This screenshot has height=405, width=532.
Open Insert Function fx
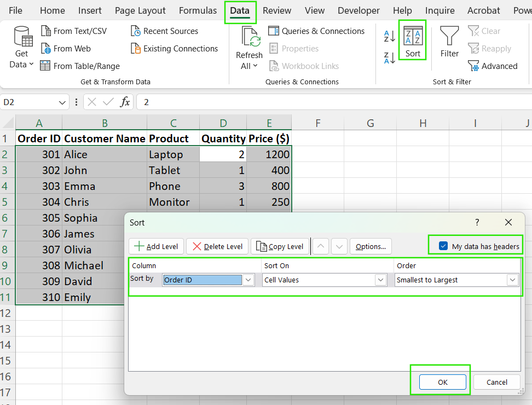[125, 102]
